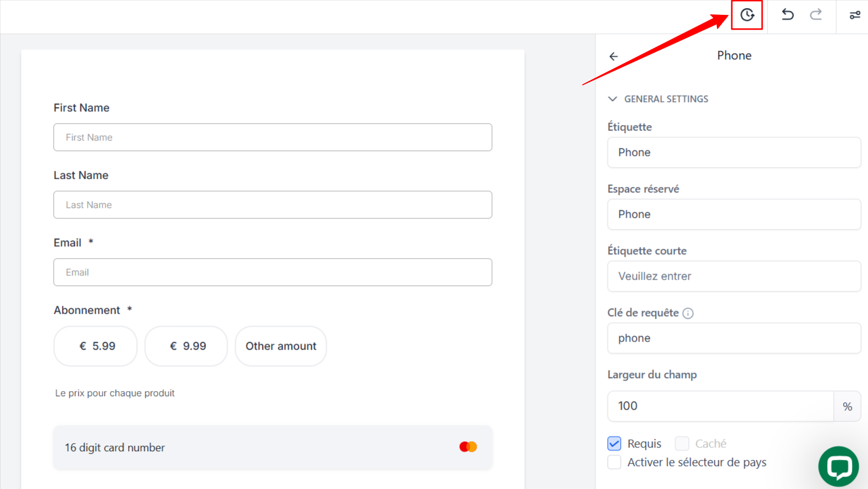Click the Étiquette courte input field
868x489 pixels.
(734, 276)
